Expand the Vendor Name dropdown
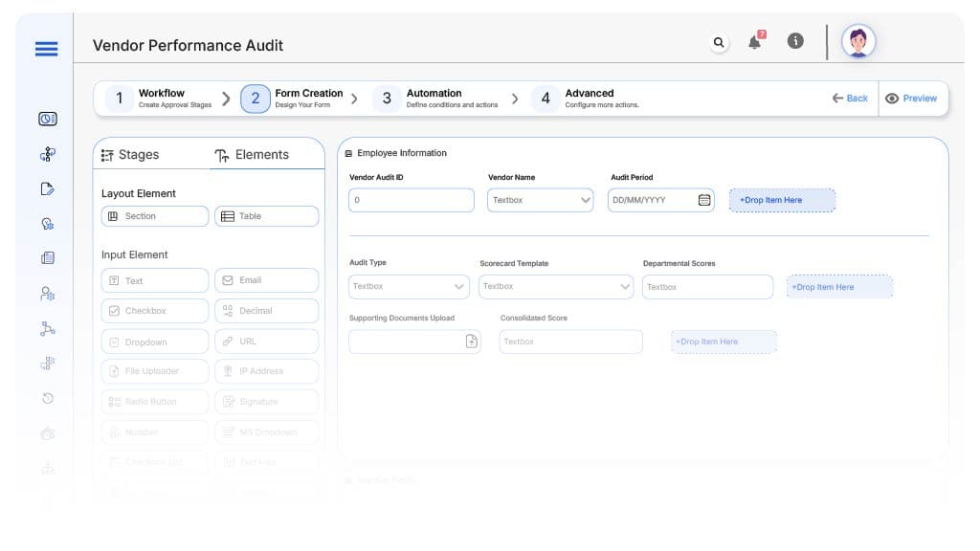 541,200
